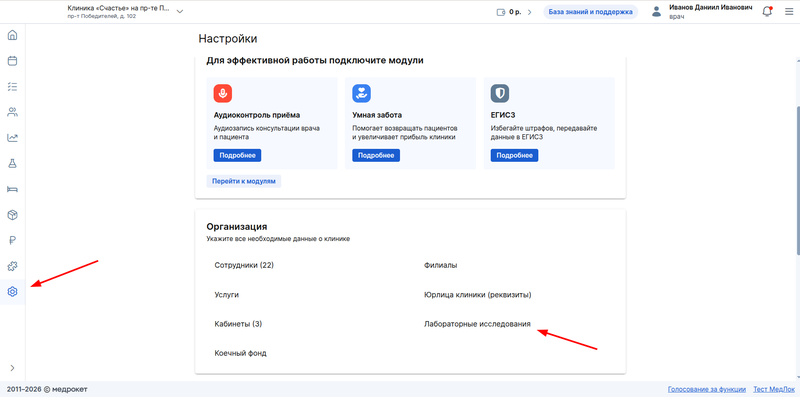Open the Calendar schedule sidebar icon
800x397 pixels.
[x=12, y=61]
